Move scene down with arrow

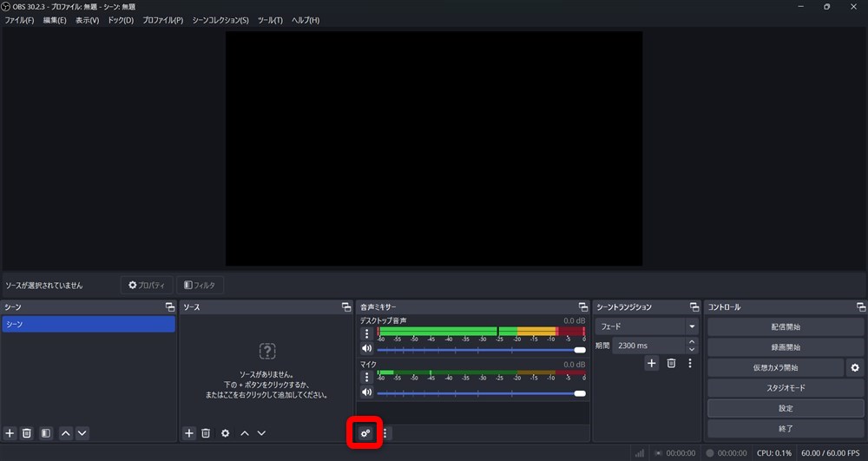coord(82,433)
